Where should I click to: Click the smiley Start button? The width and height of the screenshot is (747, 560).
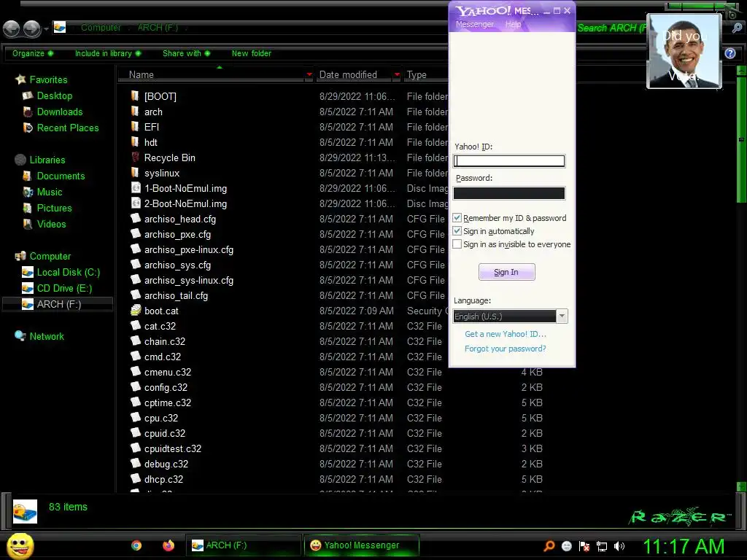pos(20,545)
